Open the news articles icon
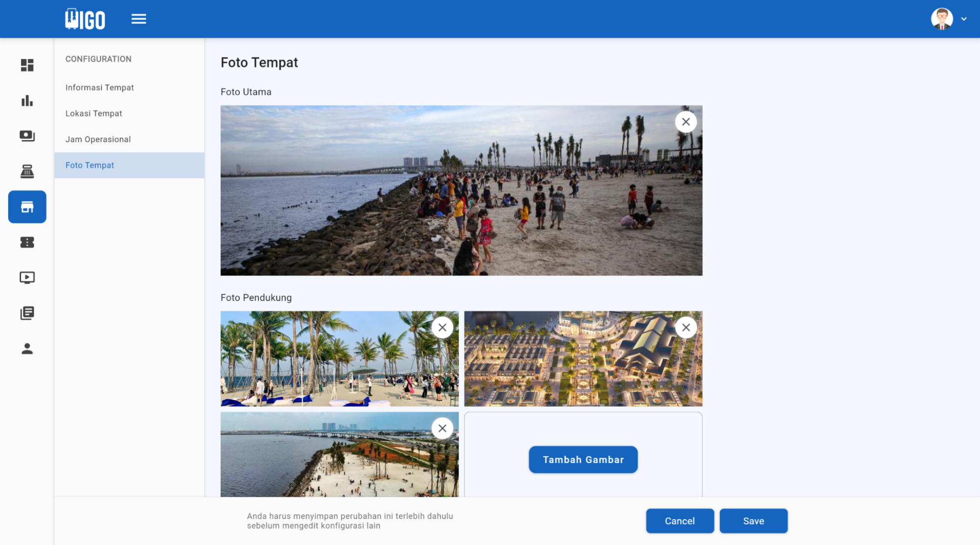This screenshot has height=545, width=980. click(x=27, y=312)
